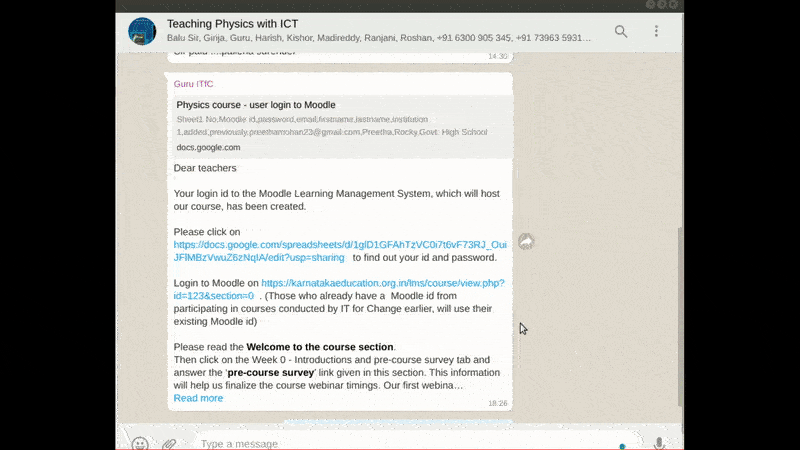Image resolution: width=800 pixels, height=450 pixels.
Task: Open the karnatakaeducation.org.in Moodle link
Action: pyautogui.click(x=339, y=289)
